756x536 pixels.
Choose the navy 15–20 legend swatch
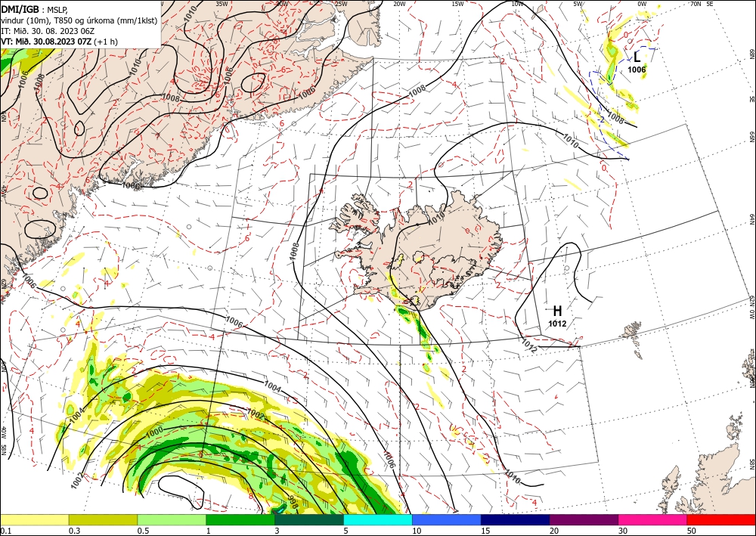pyautogui.click(x=516, y=519)
